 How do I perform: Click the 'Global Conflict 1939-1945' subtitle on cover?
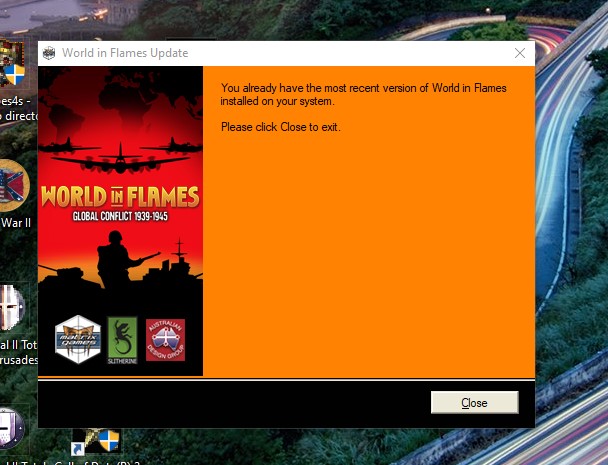coord(120,216)
